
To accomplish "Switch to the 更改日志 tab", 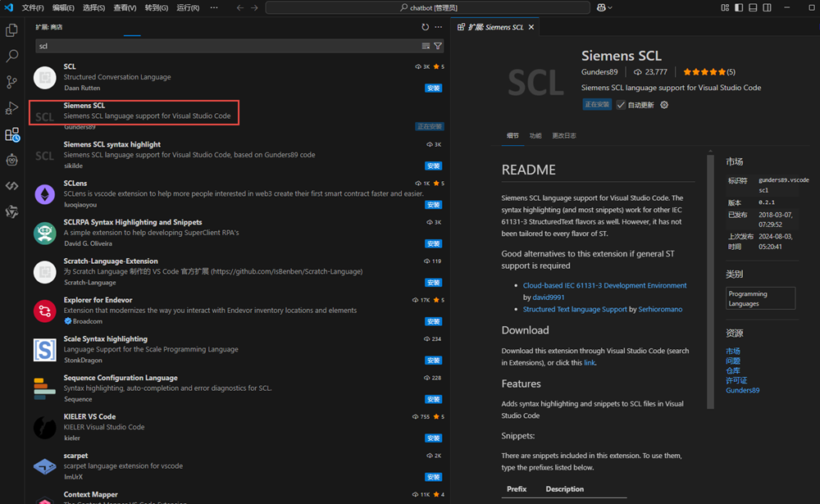I will tap(564, 135).
